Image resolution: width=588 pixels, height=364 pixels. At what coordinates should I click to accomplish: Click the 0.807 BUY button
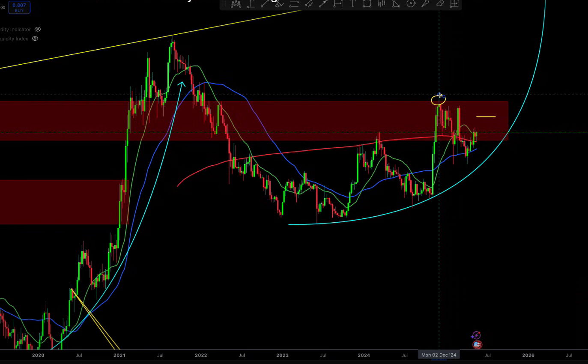coord(19,7)
